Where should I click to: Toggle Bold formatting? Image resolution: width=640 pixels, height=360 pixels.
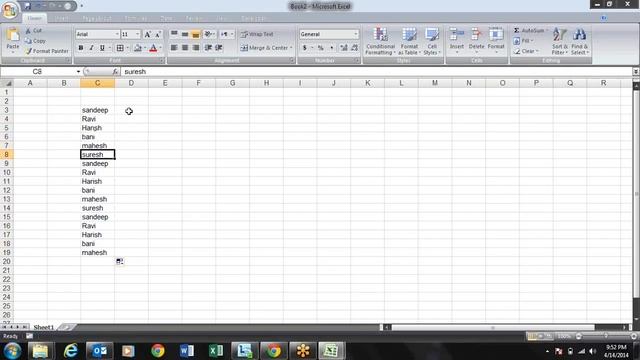click(81, 48)
